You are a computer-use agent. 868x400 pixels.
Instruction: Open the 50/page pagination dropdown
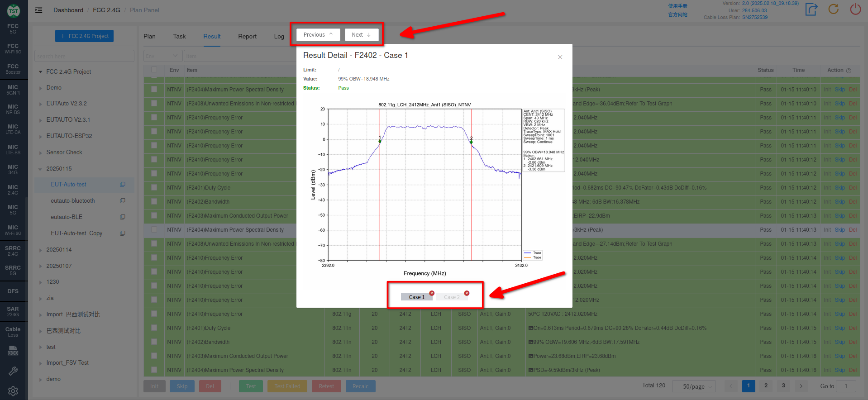693,386
